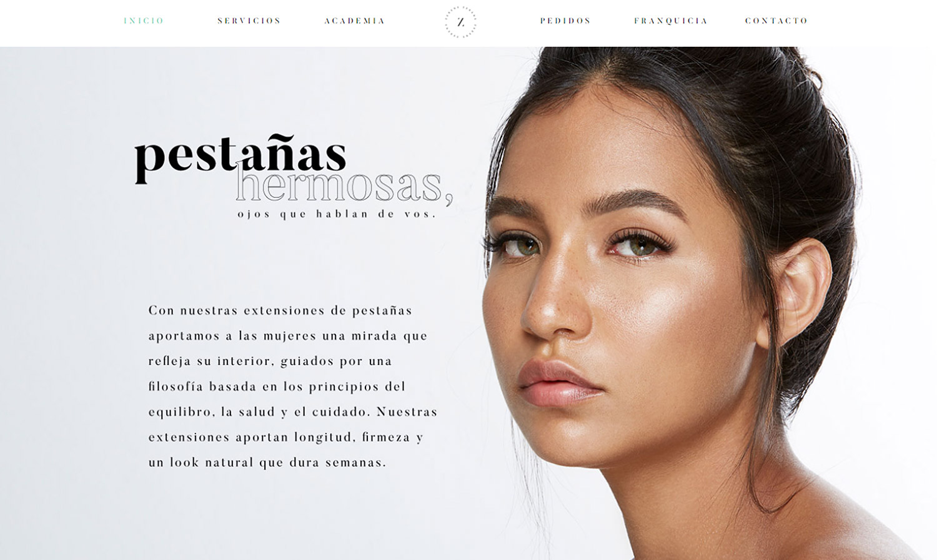
Task: Open the CONTACTO link
Action: 776,21
